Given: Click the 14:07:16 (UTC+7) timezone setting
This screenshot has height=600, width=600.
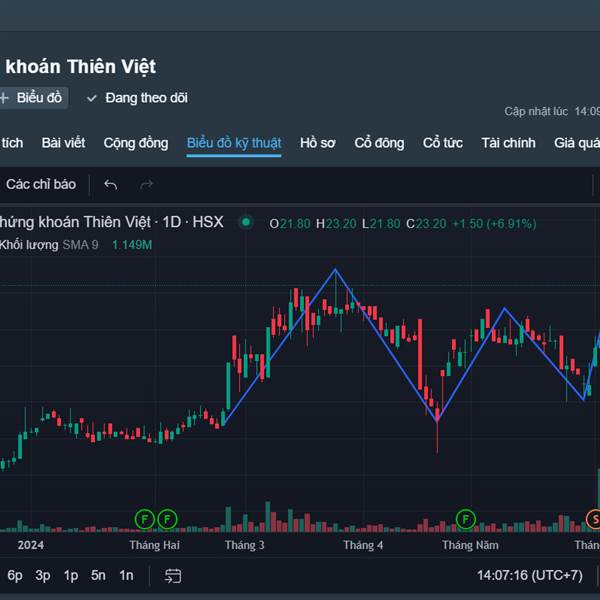Looking at the screenshot, I should [x=530, y=575].
